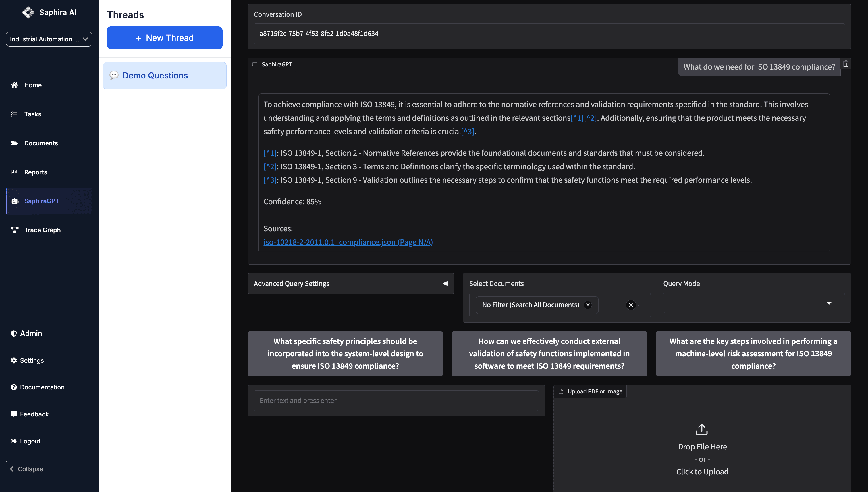This screenshot has height=492, width=868.
Task: Create a New Thread
Action: point(165,38)
